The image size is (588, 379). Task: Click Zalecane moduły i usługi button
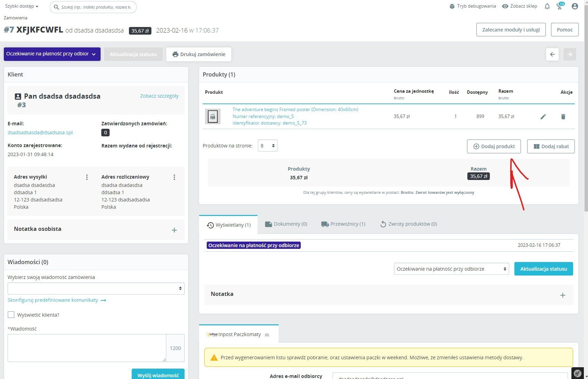511,30
